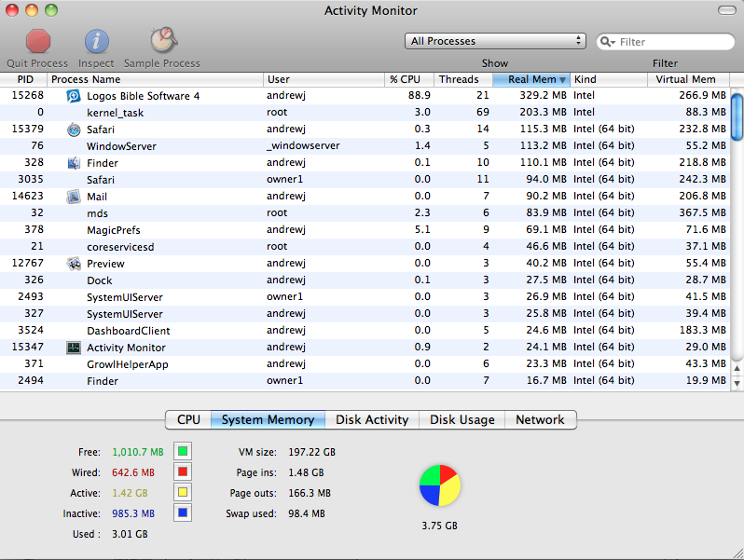Viewport: 744px width, 560px height.
Task: Sort by % CPU column header
Action: point(409,79)
